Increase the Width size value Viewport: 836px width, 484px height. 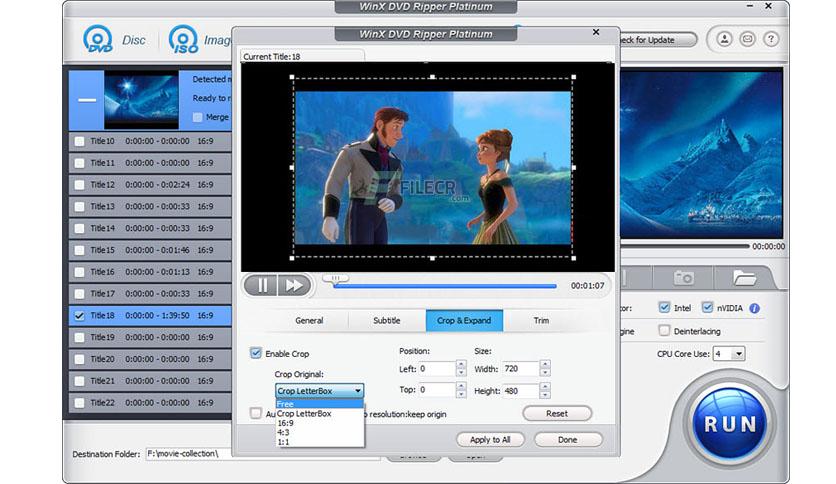[544, 365]
